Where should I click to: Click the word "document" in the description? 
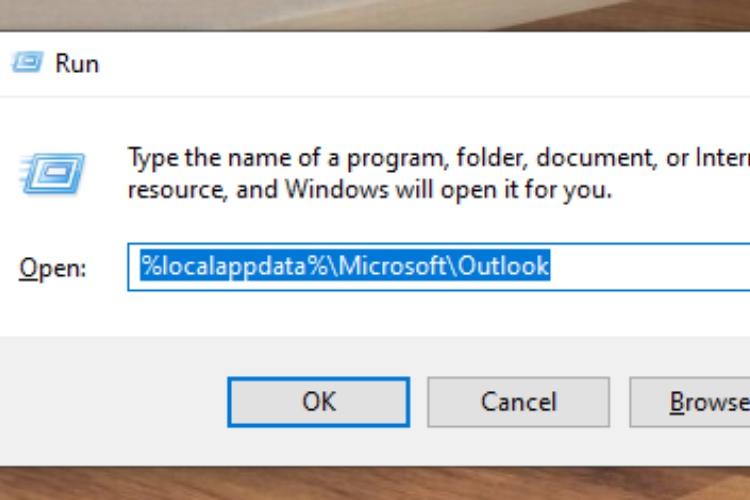click(x=596, y=158)
